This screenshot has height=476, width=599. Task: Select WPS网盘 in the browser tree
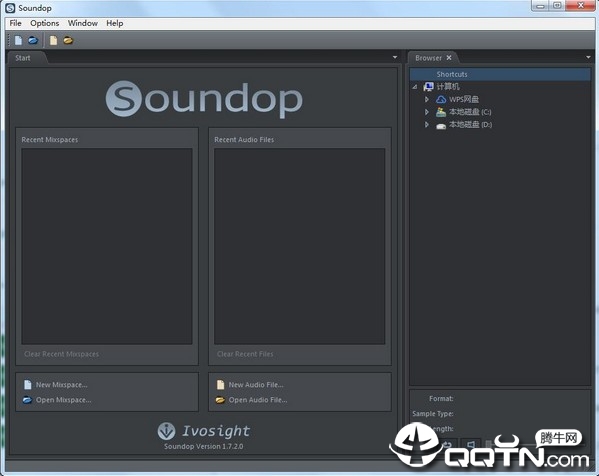[x=464, y=99]
